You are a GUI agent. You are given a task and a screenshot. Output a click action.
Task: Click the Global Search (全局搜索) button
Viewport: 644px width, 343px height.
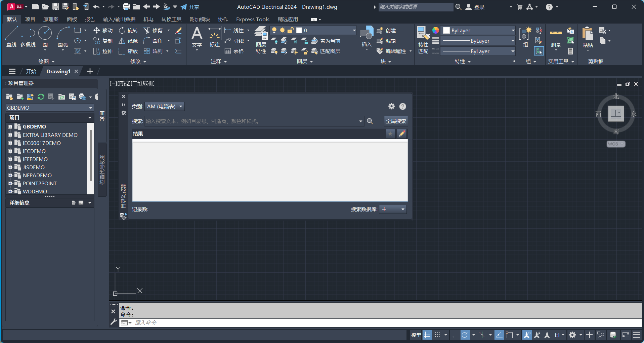pos(396,121)
